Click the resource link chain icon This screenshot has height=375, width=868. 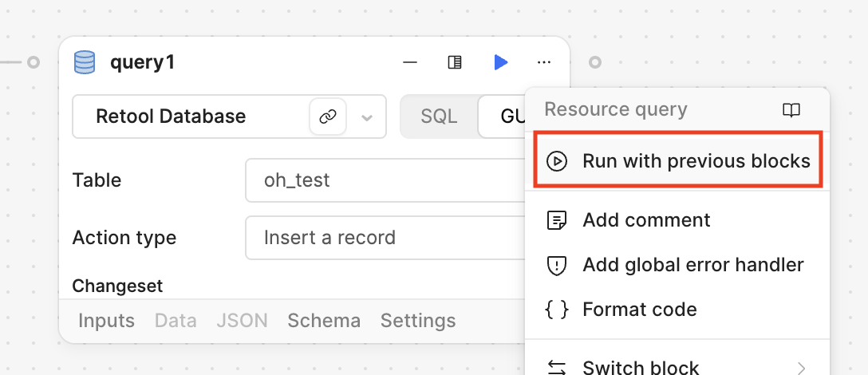(x=327, y=117)
